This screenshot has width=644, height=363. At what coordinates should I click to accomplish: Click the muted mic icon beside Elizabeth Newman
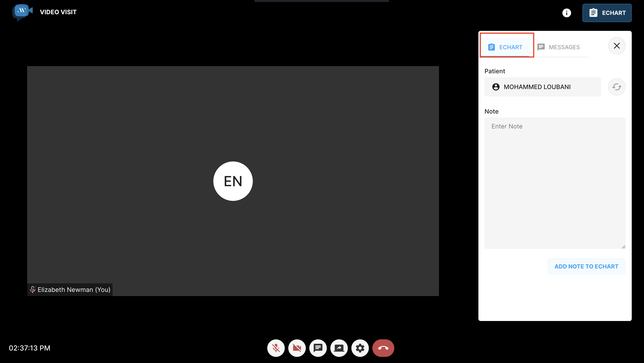pos(32,289)
